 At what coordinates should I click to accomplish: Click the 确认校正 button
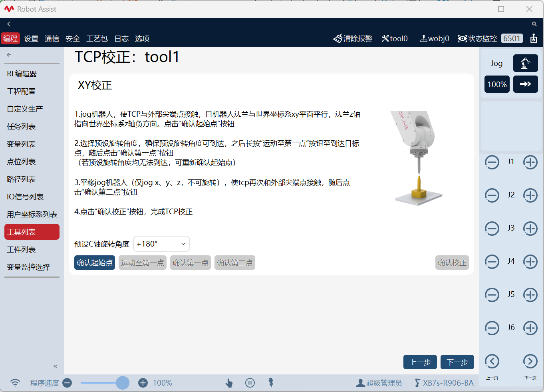[452, 263]
